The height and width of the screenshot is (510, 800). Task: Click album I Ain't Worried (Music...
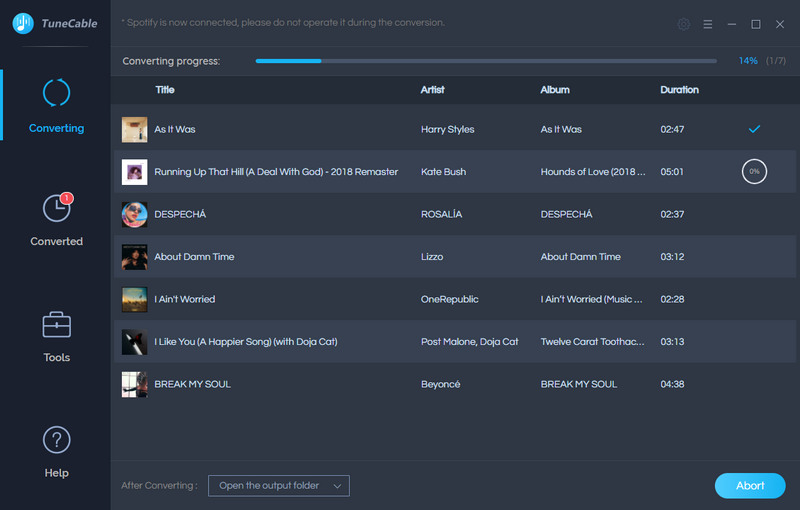pyautogui.click(x=591, y=299)
